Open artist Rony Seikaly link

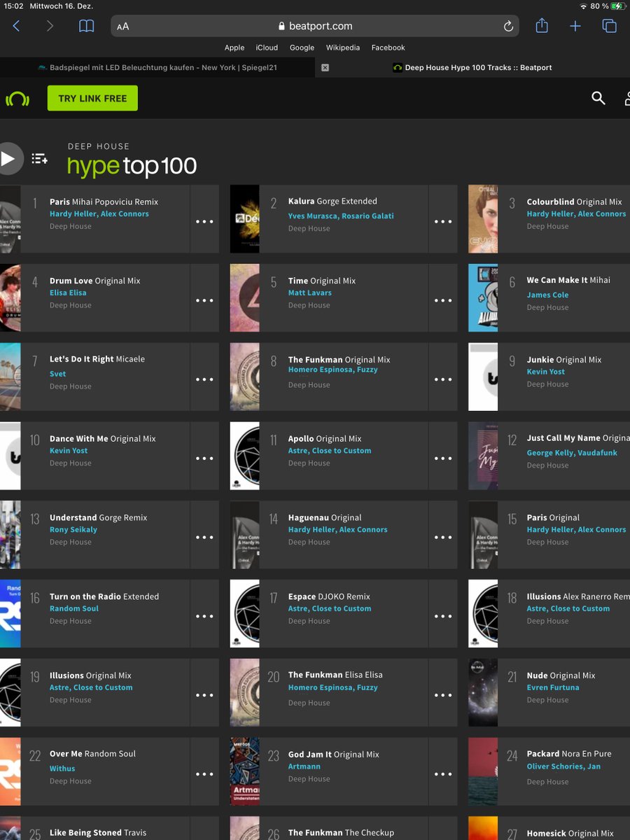coord(73,530)
